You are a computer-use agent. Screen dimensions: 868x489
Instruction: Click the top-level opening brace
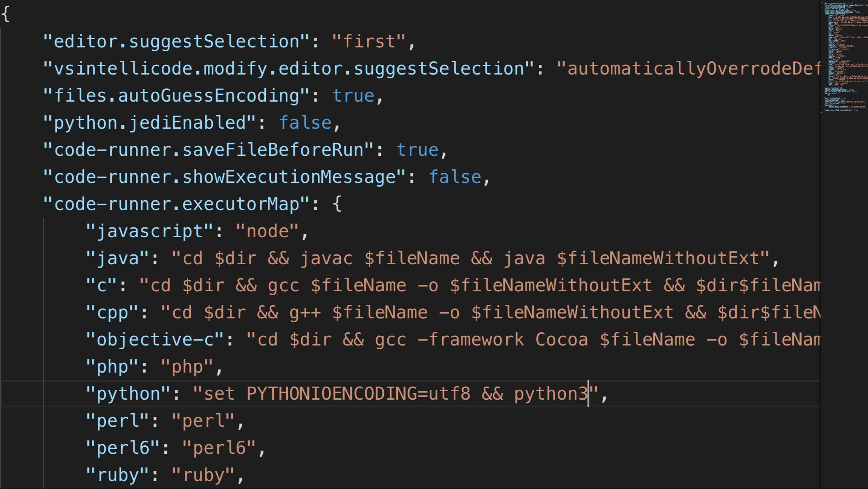pos(4,14)
